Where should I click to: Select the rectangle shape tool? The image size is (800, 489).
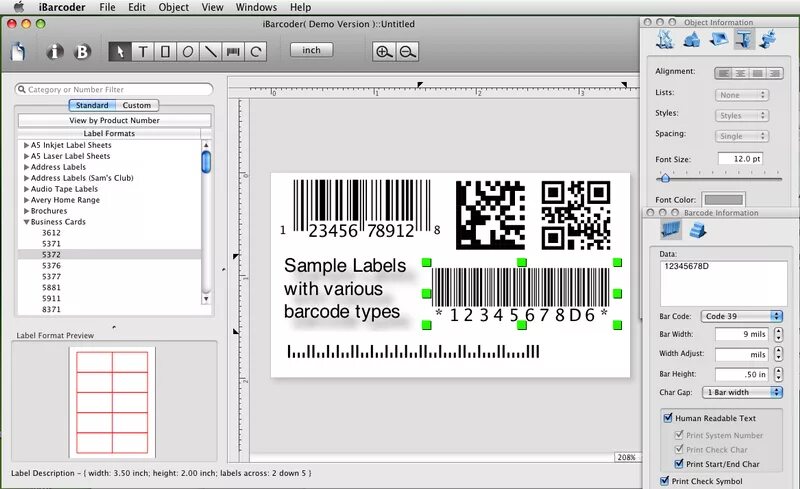pos(165,52)
